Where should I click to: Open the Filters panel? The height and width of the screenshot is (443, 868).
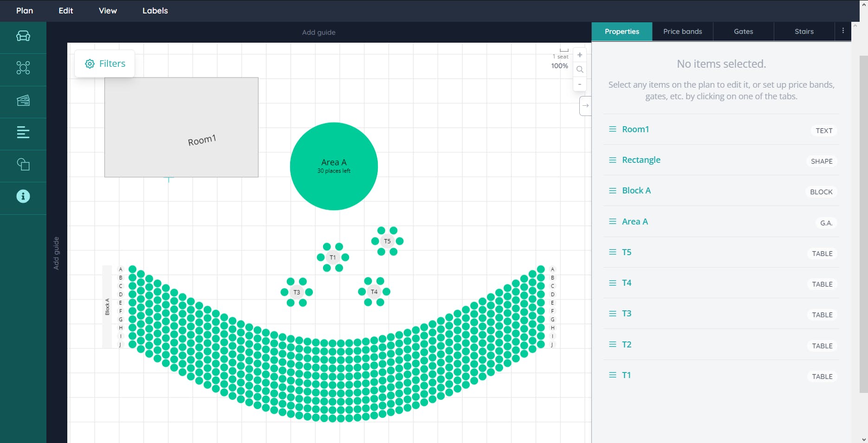click(105, 64)
